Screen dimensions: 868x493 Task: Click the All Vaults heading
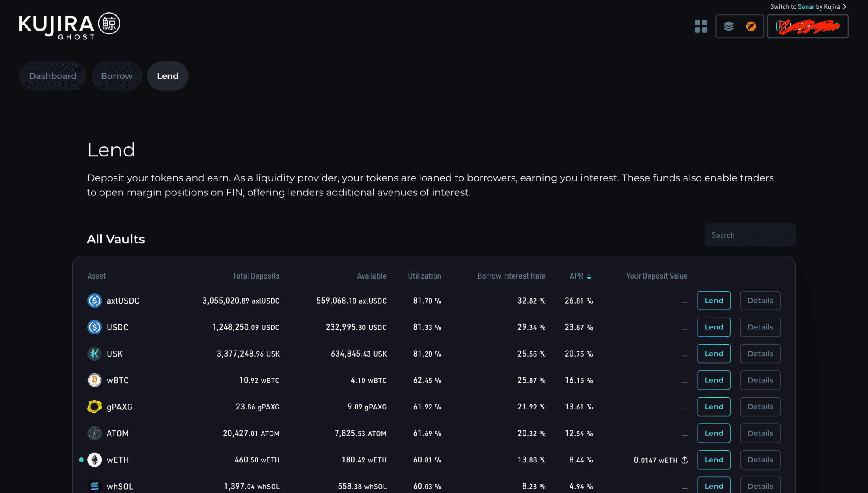[x=116, y=239]
